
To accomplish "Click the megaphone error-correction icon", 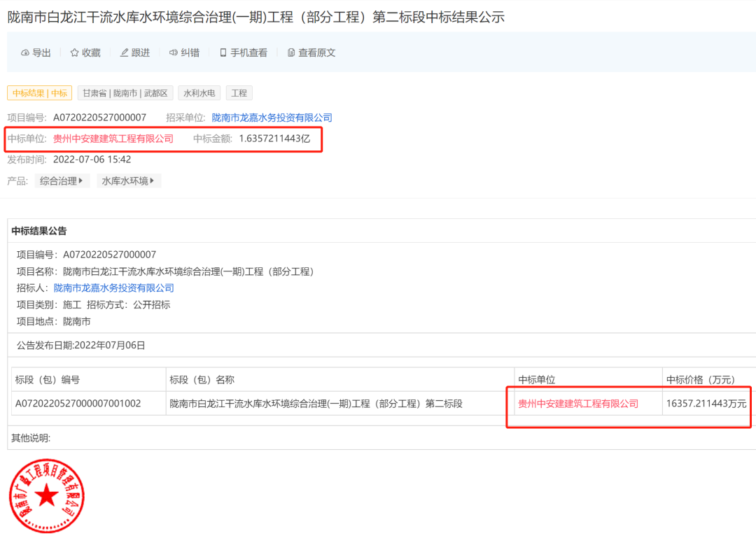I will [x=173, y=52].
